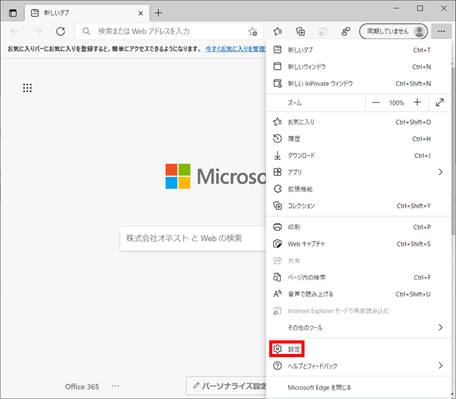Click the refresh page icon

(x=60, y=31)
